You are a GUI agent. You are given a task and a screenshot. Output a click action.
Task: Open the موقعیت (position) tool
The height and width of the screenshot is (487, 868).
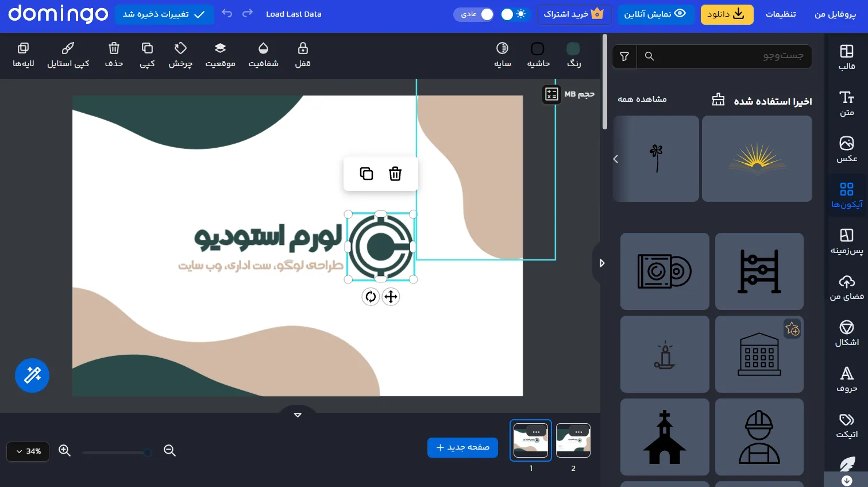pos(221,55)
